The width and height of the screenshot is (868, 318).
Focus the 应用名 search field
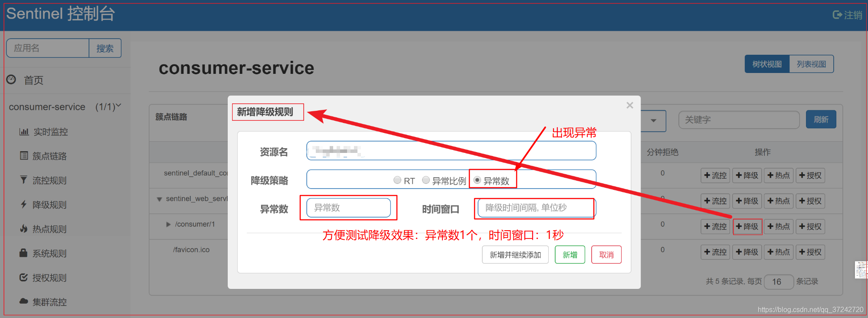click(48, 48)
